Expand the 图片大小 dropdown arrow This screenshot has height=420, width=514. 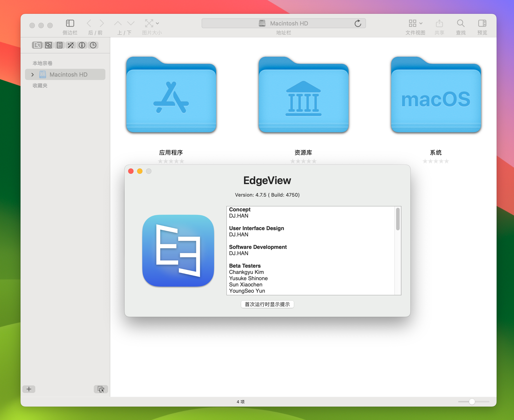(157, 23)
